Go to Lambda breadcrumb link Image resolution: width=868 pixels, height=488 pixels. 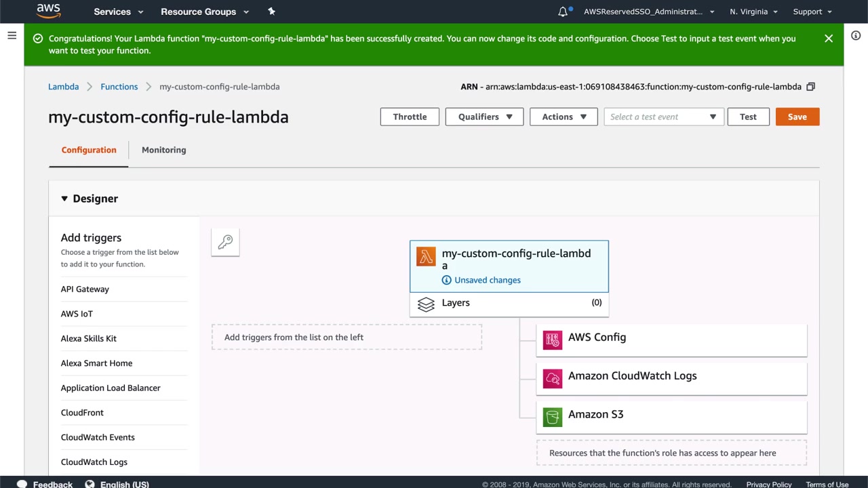pos(63,87)
